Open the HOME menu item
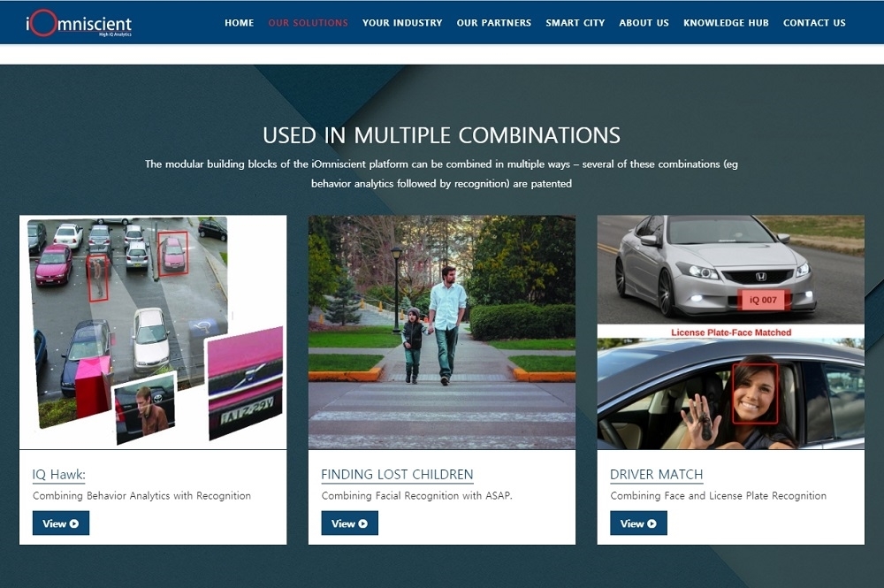 pos(239,23)
